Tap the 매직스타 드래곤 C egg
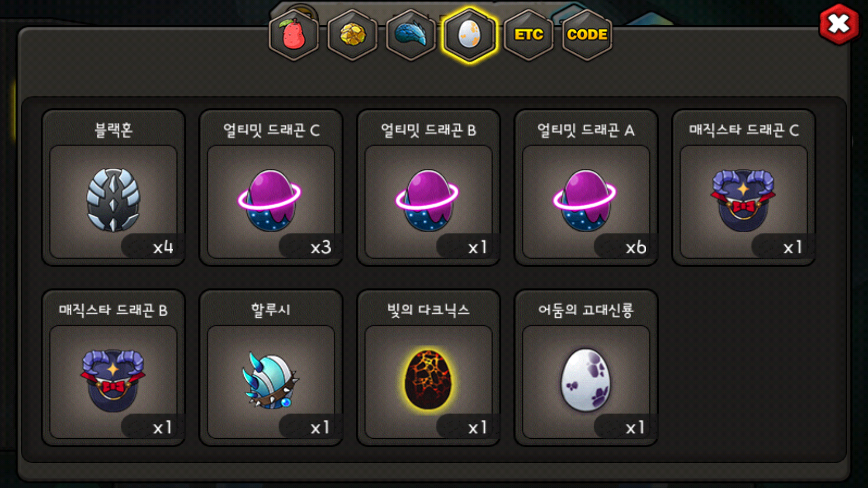This screenshot has height=488, width=868. click(x=743, y=200)
